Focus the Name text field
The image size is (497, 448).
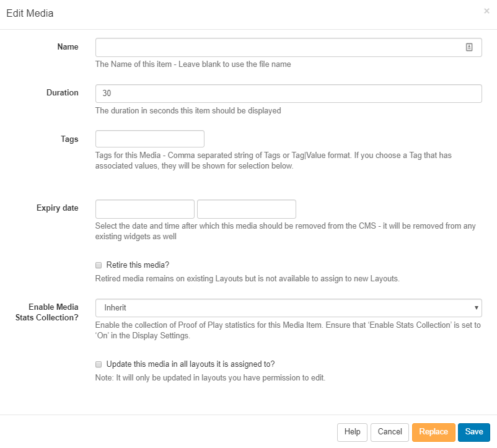point(279,48)
